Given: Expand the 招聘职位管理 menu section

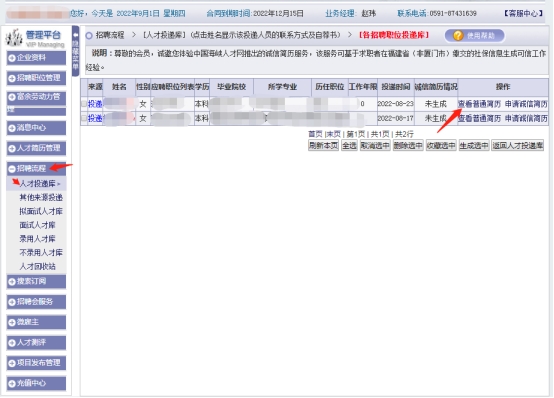Looking at the screenshot, I should tap(36, 78).
